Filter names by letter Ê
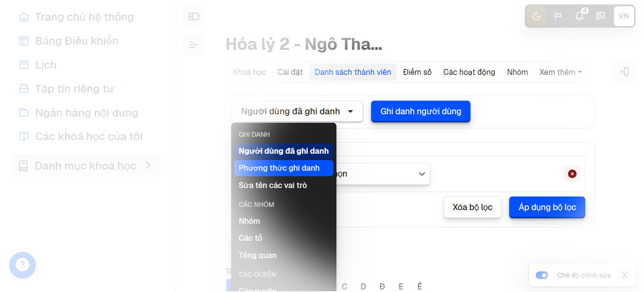The height and width of the screenshot is (292, 644). (x=420, y=286)
